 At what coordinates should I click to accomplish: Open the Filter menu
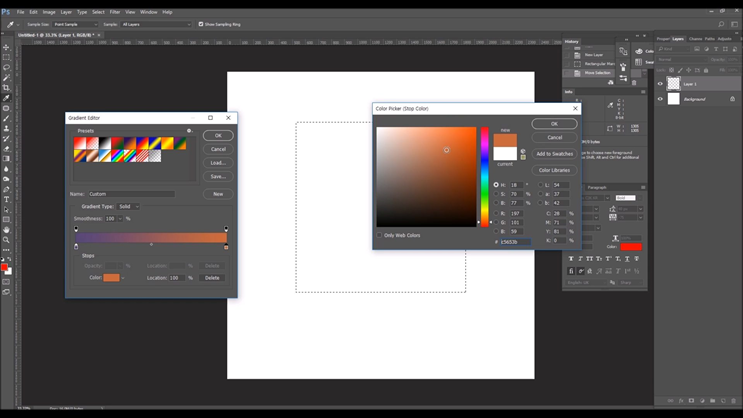pos(115,12)
